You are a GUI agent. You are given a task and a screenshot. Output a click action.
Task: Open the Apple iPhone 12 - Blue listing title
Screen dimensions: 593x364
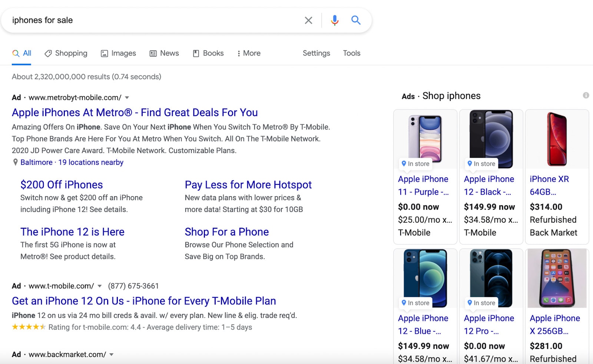point(423,325)
